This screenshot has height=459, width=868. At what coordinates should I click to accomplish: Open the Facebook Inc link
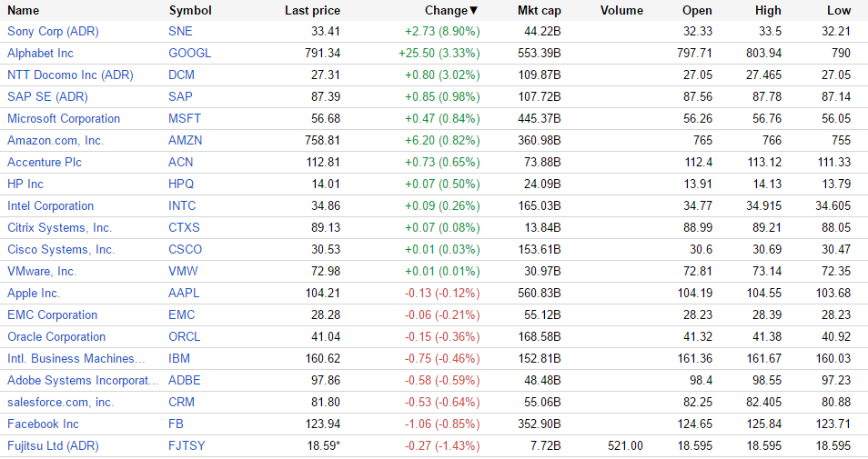[43, 424]
